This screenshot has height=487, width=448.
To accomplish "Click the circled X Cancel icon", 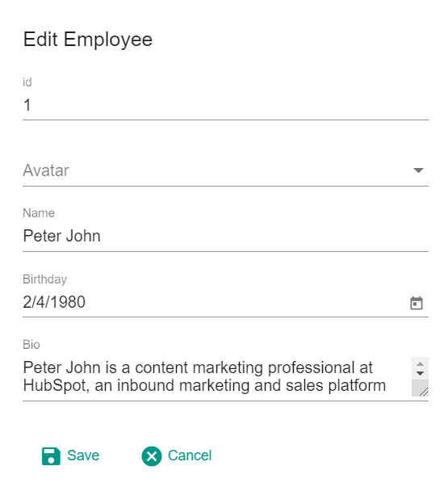I will 152,456.
